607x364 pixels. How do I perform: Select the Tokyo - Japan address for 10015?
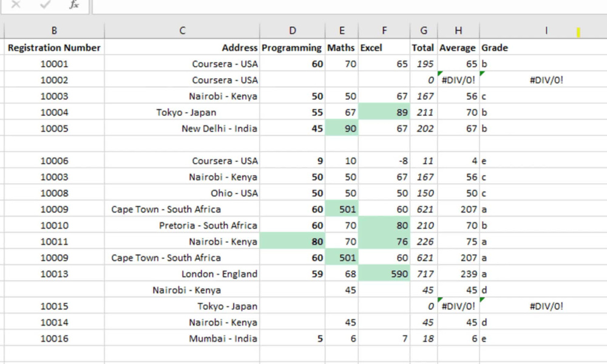(x=182, y=306)
